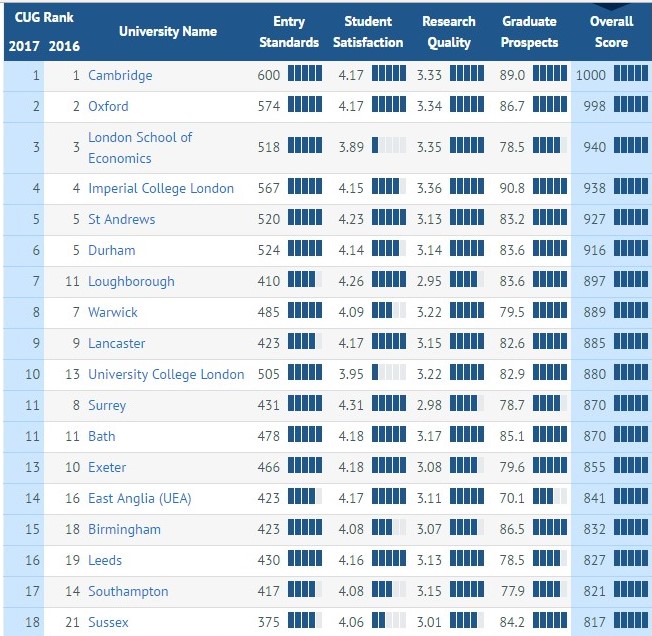This screenshot has height=636, width=652.
Task: Click London School of Economics satisfaction bar indicator
Action: [389, 145]
